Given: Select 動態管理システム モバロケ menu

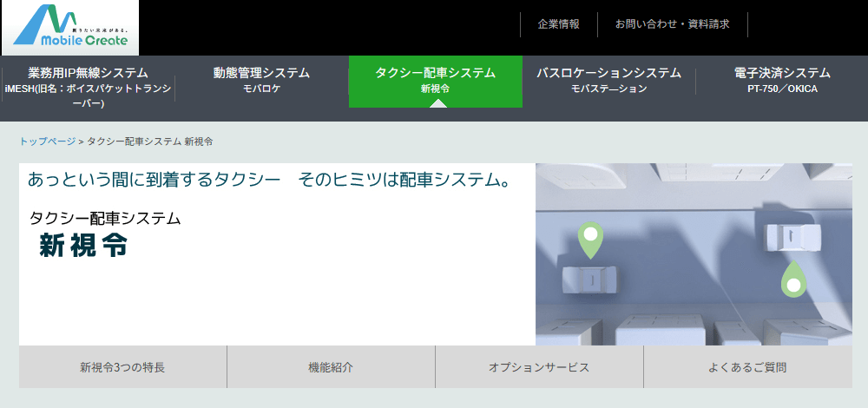Looking at the screenshot, I should [261, 80].
